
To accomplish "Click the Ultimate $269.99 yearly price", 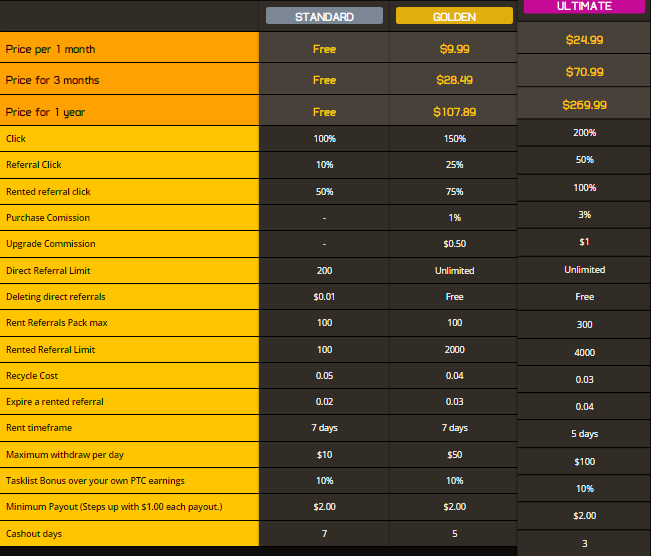I will (585, 105).
